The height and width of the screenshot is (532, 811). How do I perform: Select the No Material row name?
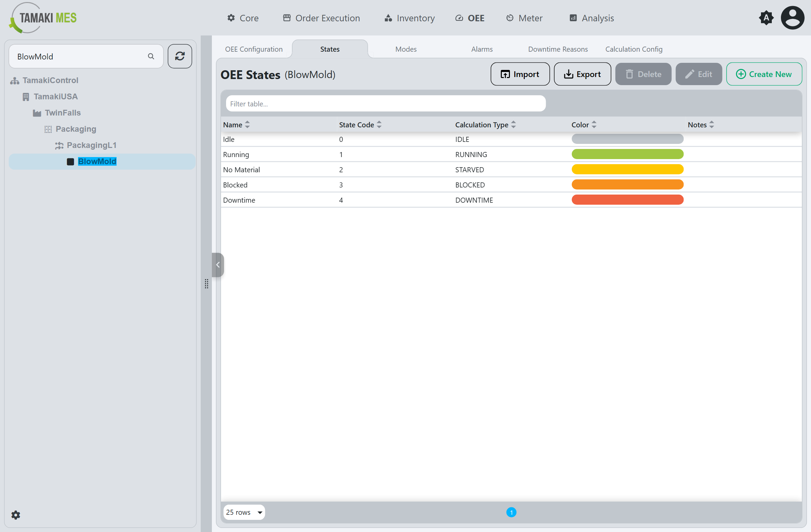tap(241, 170)
